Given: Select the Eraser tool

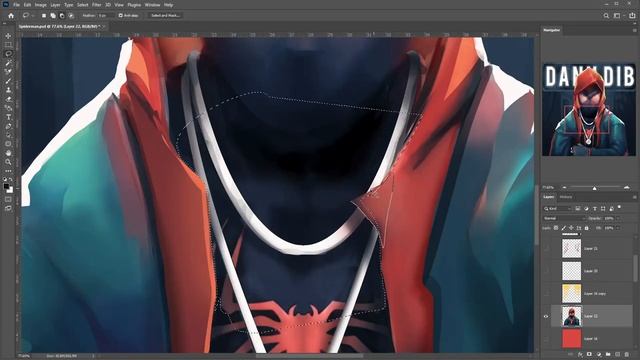Looking at the screenshot, I should pos(8,99).
